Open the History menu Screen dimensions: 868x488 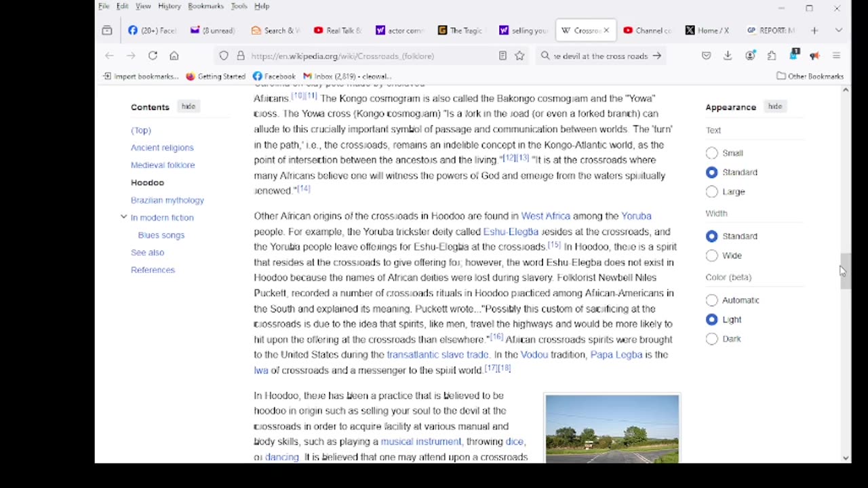[170, 6]
